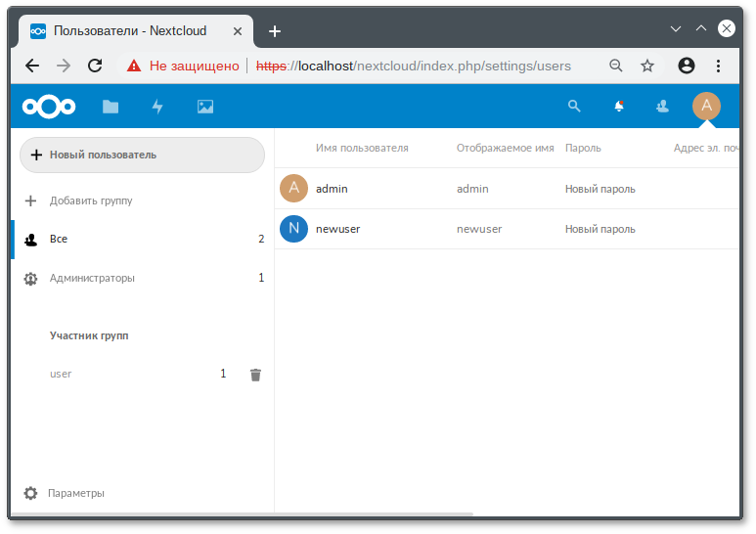This screenshot has width=756, height=534.
Task: Click the newuser username text
Action: pyautogui.click(x=338, y=229)
